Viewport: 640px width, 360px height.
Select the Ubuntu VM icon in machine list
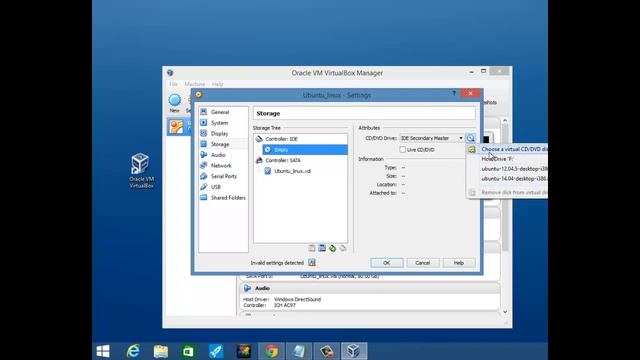pos(176,127)
